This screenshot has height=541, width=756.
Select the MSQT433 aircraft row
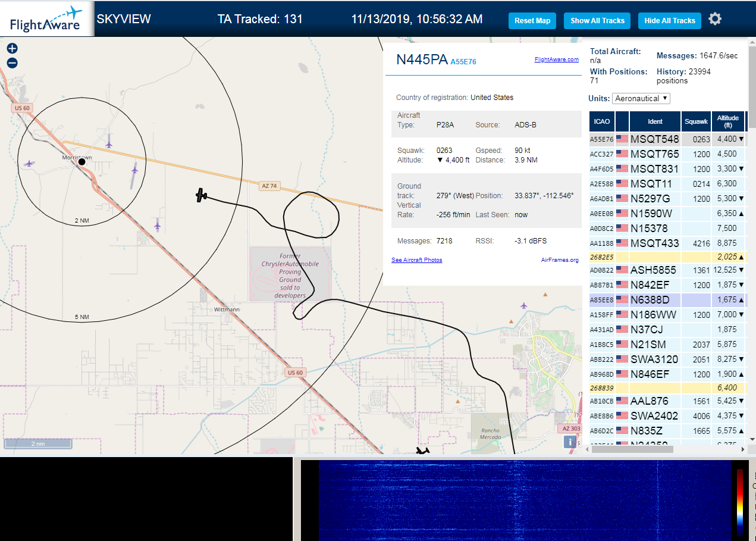tap(668, 243)
